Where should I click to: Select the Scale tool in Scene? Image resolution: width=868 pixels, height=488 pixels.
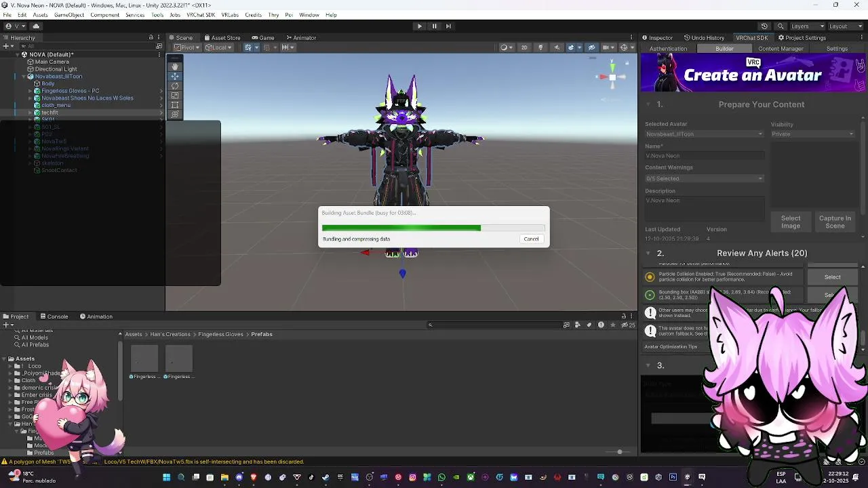tap(175, 95)
